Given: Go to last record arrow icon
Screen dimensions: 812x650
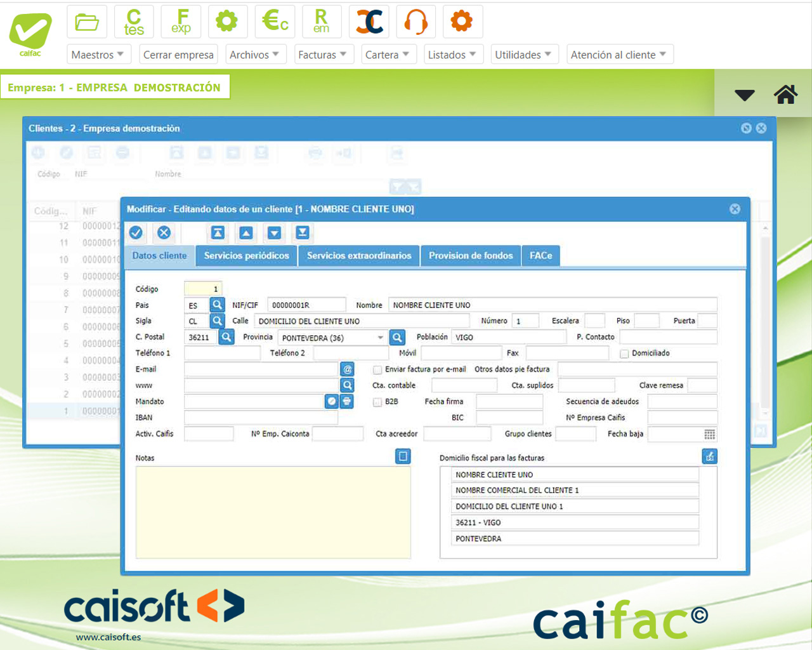Looking at the screenshot, I should click(303, 233).
